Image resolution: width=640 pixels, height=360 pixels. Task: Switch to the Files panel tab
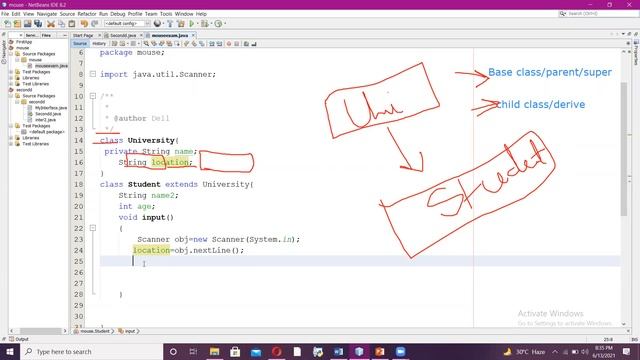pos(47,36)
